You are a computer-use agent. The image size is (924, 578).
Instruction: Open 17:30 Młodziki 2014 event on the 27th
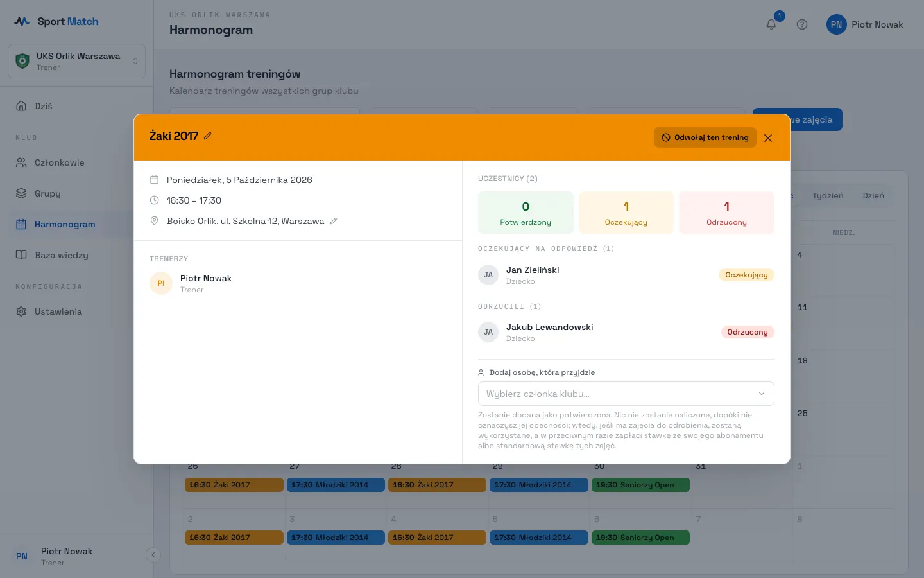(336, 485)
